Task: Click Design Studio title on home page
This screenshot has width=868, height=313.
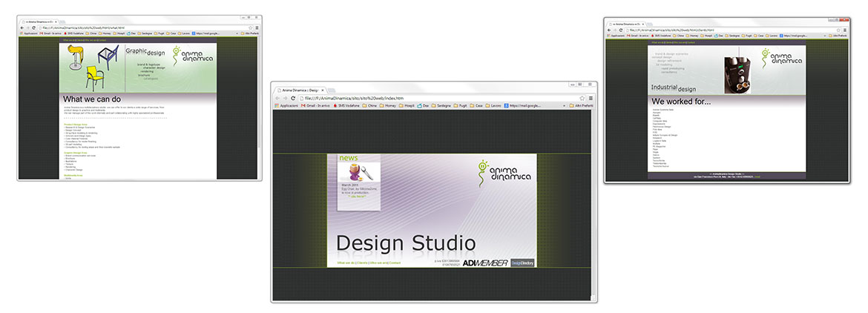Action: (406, 243)
